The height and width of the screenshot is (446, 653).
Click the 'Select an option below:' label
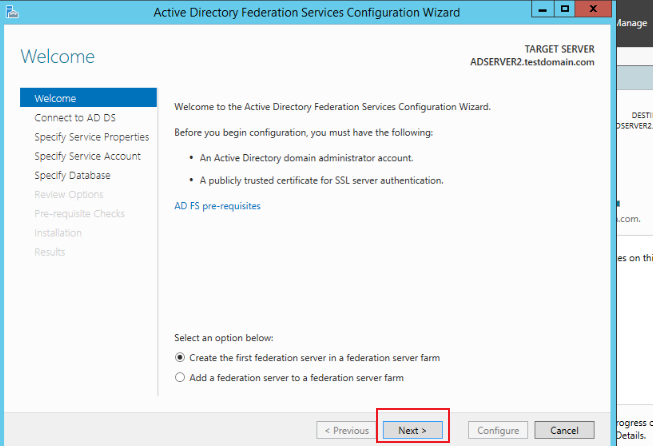pos(224,338)
